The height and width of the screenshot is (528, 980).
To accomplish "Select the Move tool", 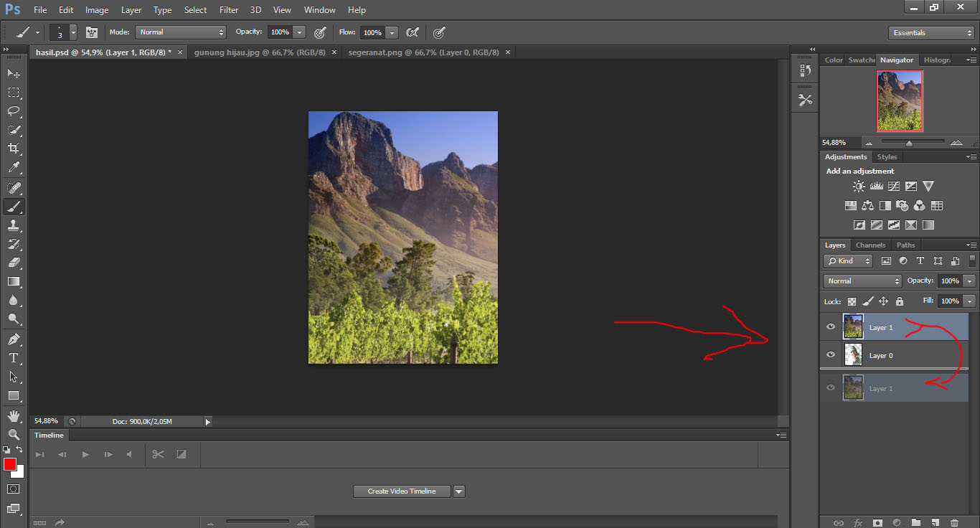I will (14, 73).
